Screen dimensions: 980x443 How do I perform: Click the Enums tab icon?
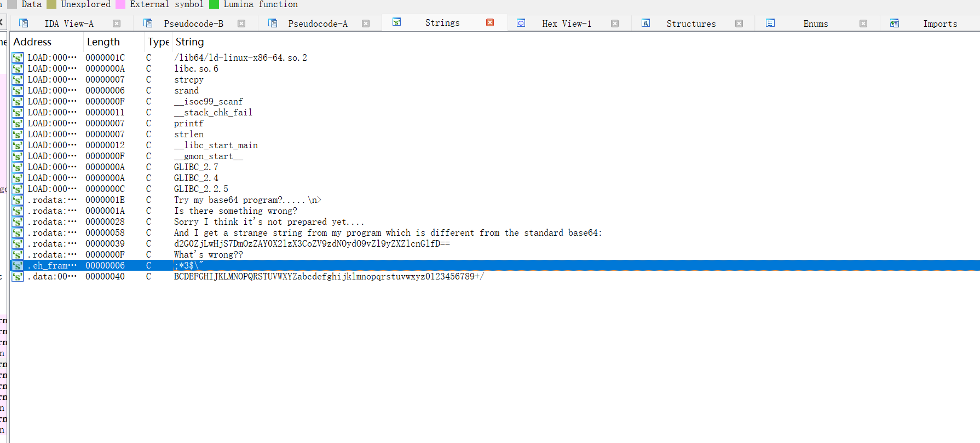(770, 23)
